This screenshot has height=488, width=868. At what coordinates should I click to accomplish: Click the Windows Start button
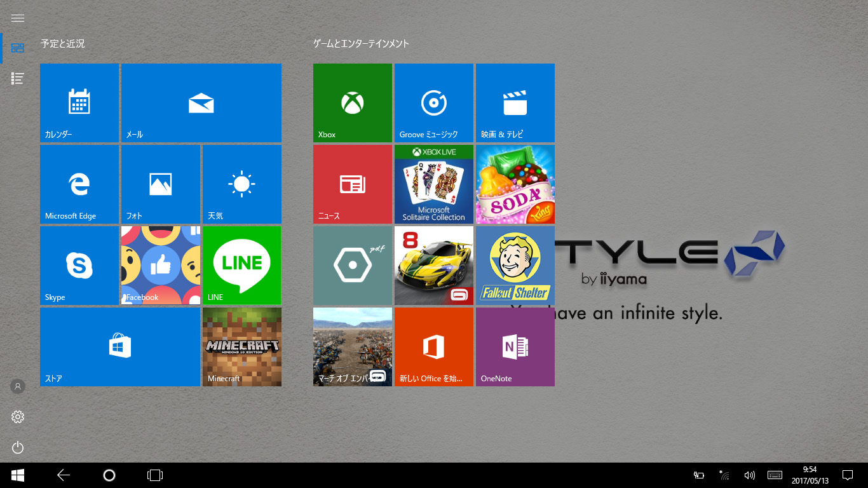click(x=18, y=475)
